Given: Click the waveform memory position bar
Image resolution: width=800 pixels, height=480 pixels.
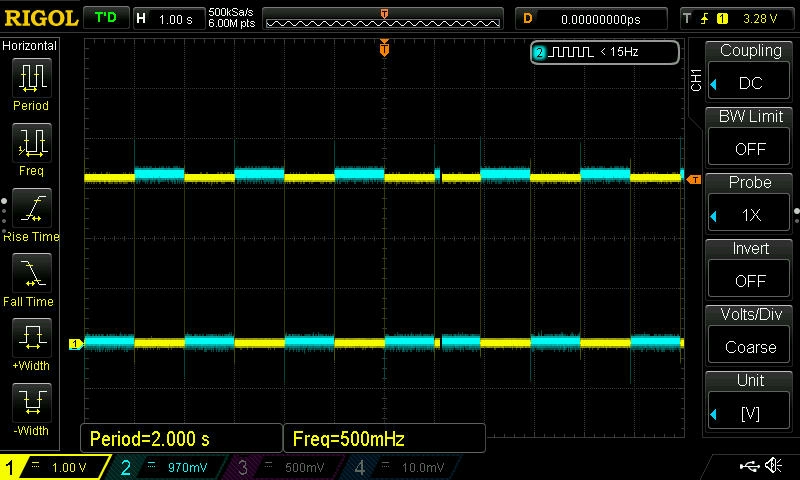Looking at the screenshot, I should click(385, 18).
